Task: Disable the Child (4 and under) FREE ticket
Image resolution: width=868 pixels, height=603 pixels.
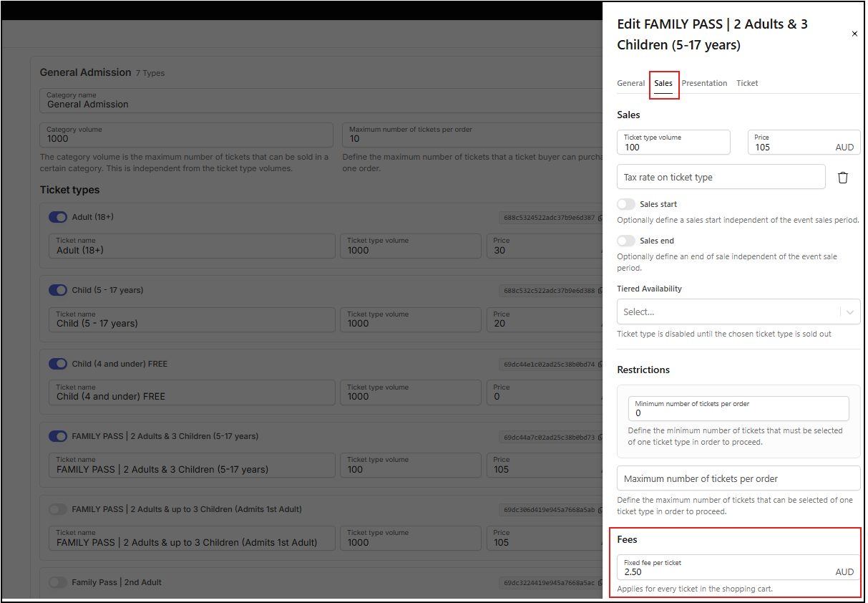Action: [x=58, y=364]
